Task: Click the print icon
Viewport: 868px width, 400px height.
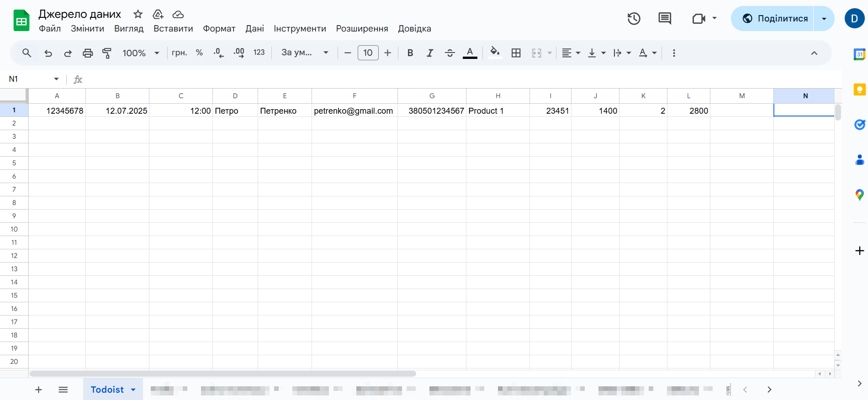Action: pos(87,53)
